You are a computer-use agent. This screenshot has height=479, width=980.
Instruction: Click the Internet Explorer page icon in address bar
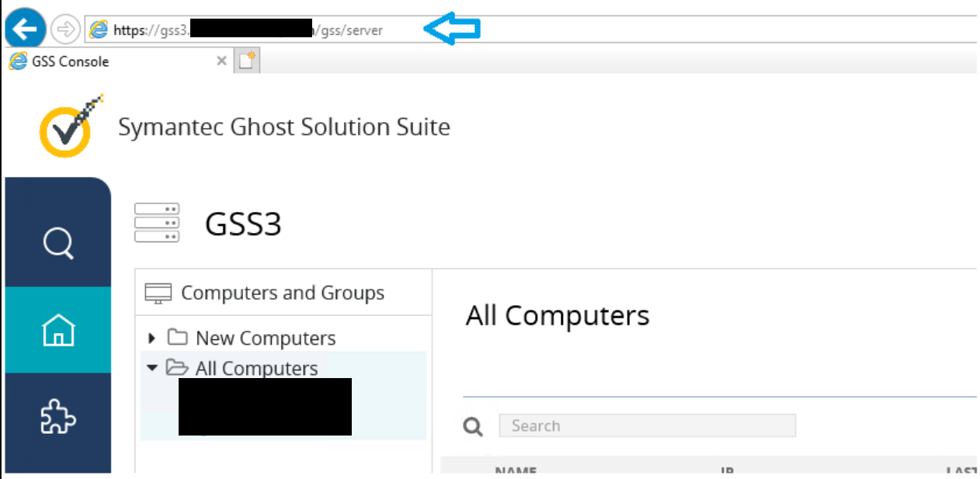pos(99,30)
